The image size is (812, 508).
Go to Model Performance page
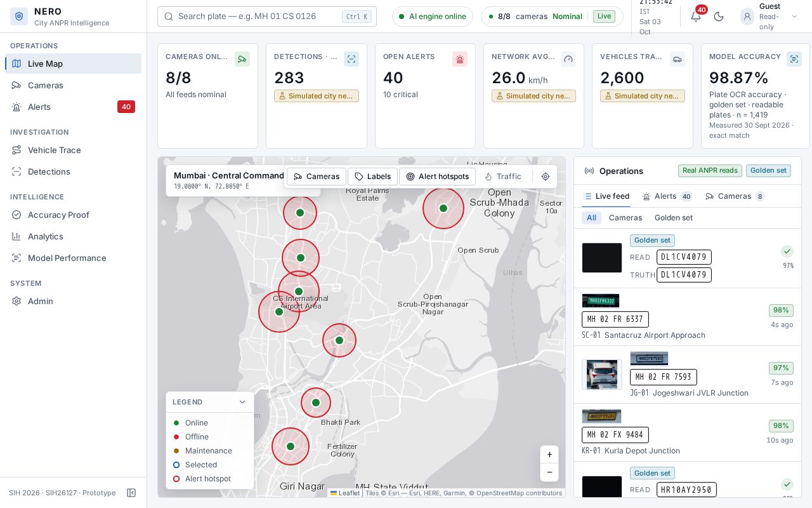pos(74,258)
